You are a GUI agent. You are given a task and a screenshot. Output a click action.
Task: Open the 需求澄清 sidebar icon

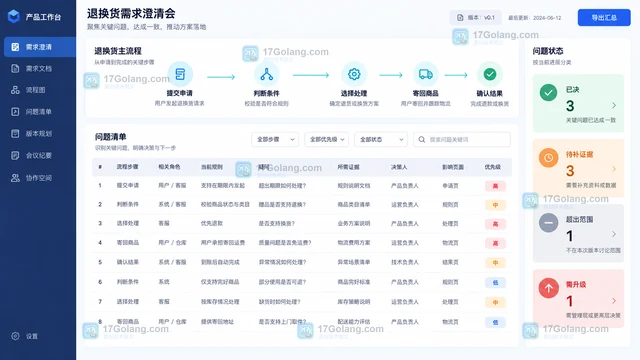pyautogui.click(x=15, y=47)
